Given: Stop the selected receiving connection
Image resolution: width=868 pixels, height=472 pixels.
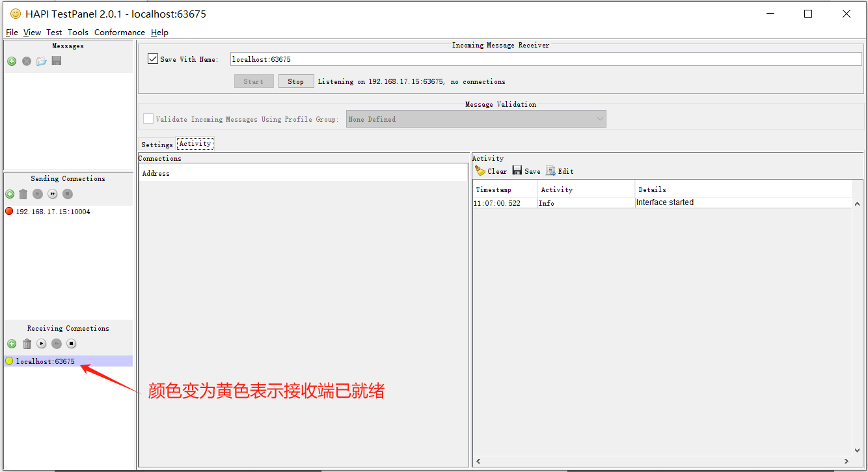Looking at the screenshot, I should click(72, 344).
